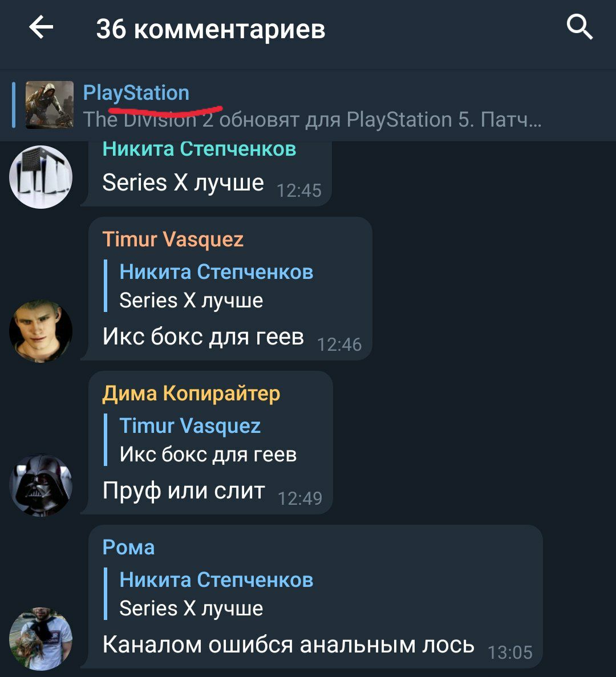Open Timur Vasquez's profile avatar
Screen dimensions: 616x677
(40, 331)
